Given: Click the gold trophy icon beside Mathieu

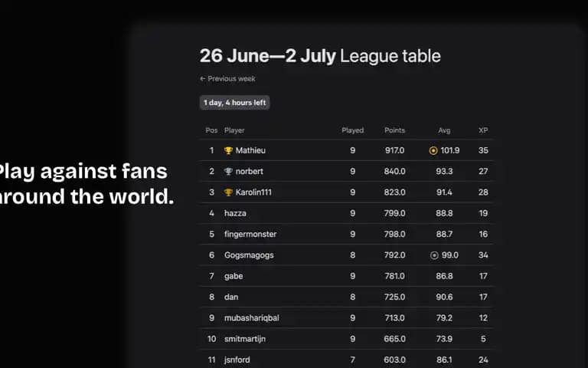Looking at the screenshot, I should [x=228, y=150].
